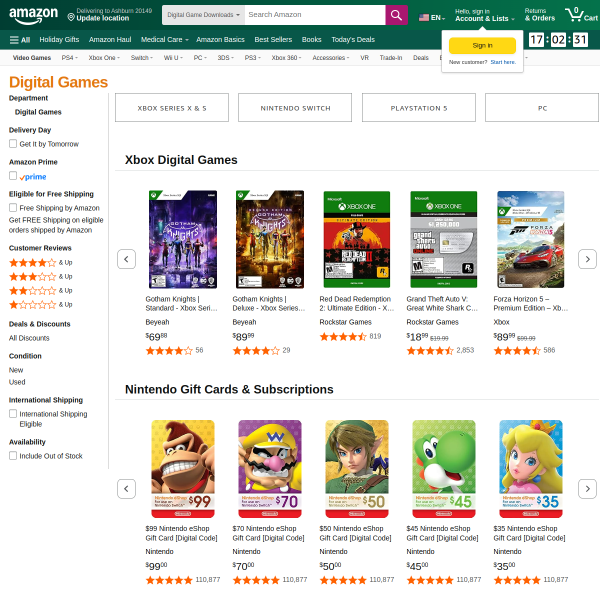Click the US flag language icon
The width and height of the screenshot is (600, 600).
click(x=424, y=18)
